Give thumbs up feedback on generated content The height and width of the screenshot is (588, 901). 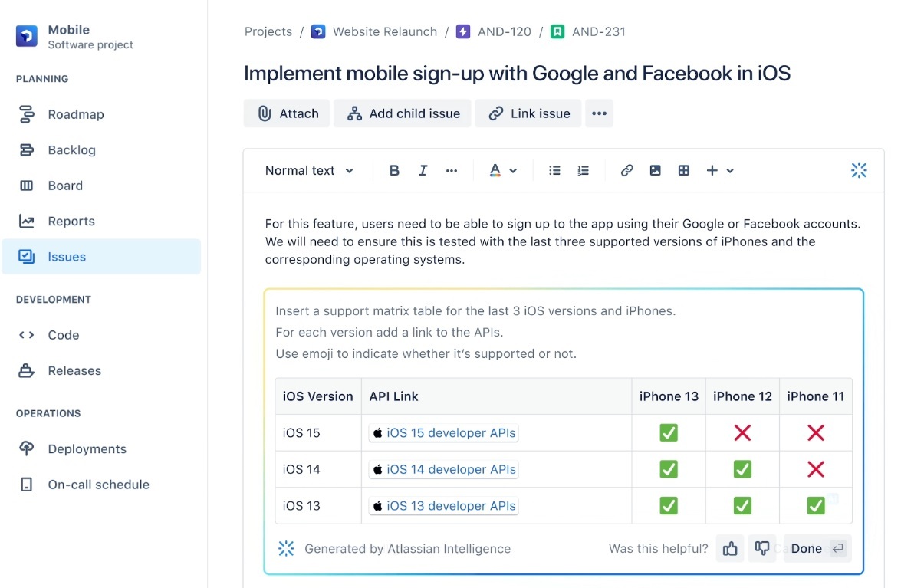729,548
